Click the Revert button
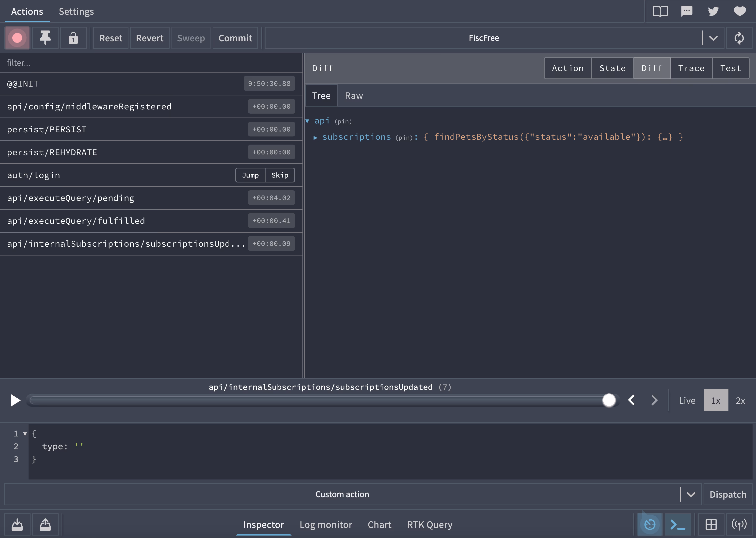 (150, 38)
